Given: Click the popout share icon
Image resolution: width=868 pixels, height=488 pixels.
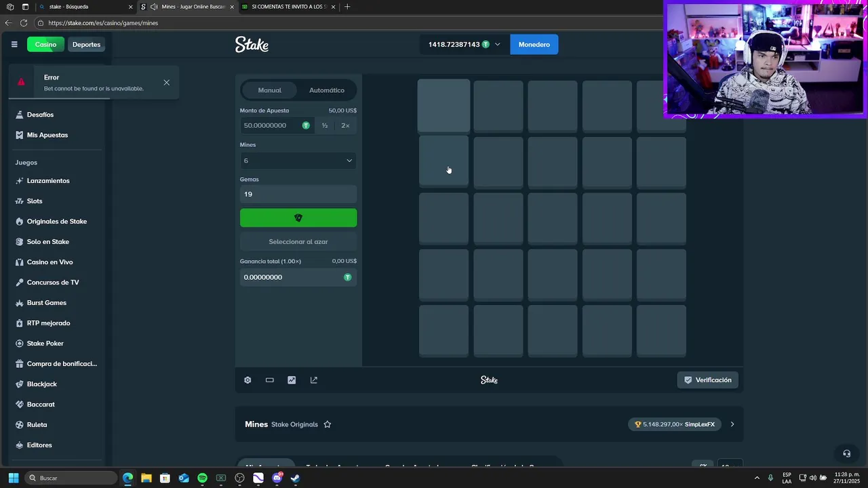Looking at the screenshot, I should 314,380.
